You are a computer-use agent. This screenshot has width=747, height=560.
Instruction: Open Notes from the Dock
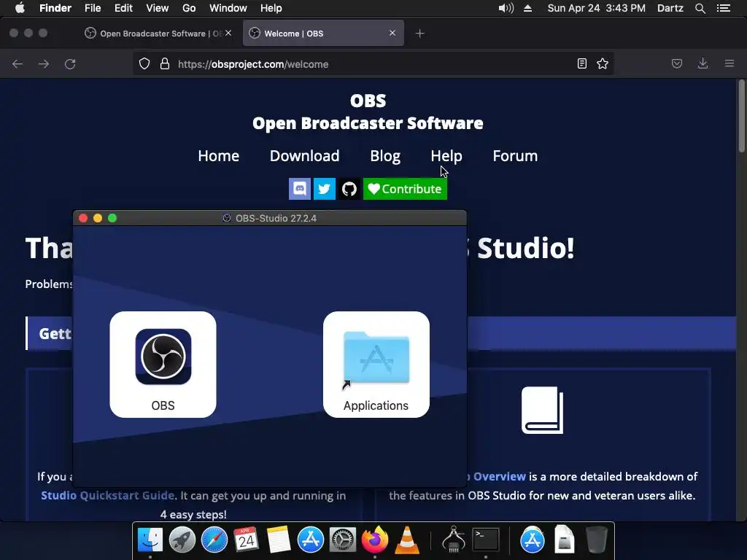[278, 540]
